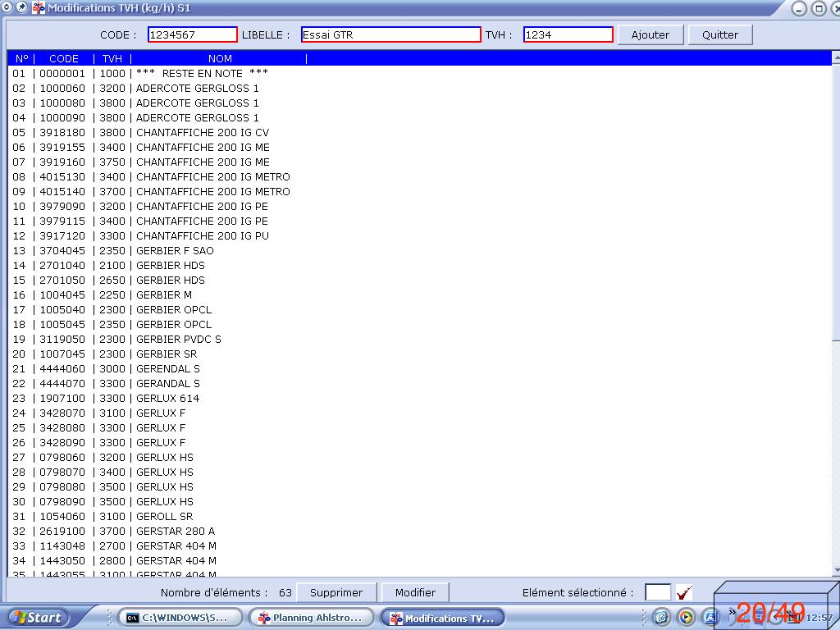Click the TVH input field
This screenshot has height=630, width=840.
tap(568, 34)
